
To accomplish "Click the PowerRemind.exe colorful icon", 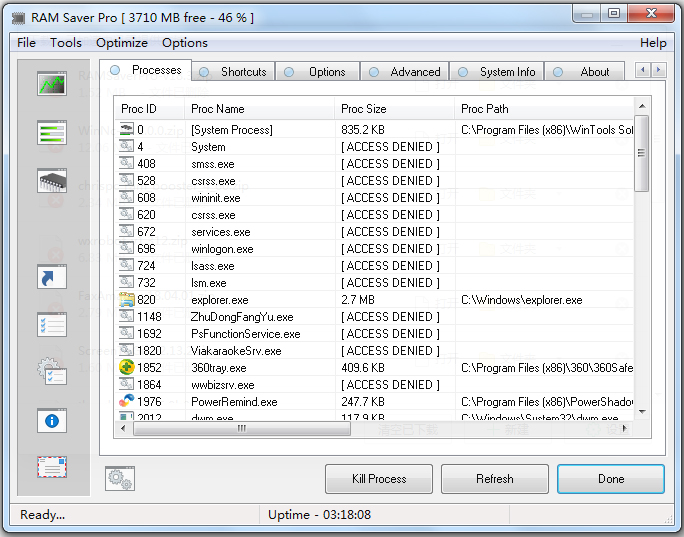I will 127,401.
